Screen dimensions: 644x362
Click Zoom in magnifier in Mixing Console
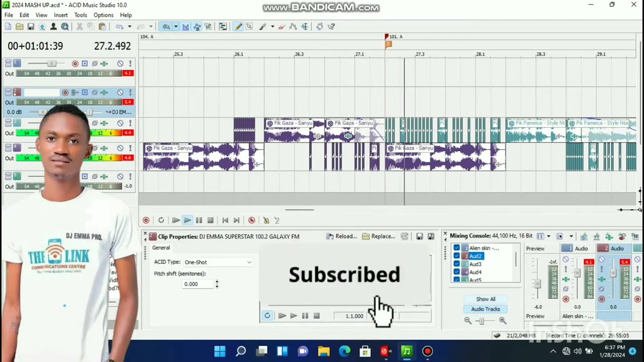[x=502, y=320]
